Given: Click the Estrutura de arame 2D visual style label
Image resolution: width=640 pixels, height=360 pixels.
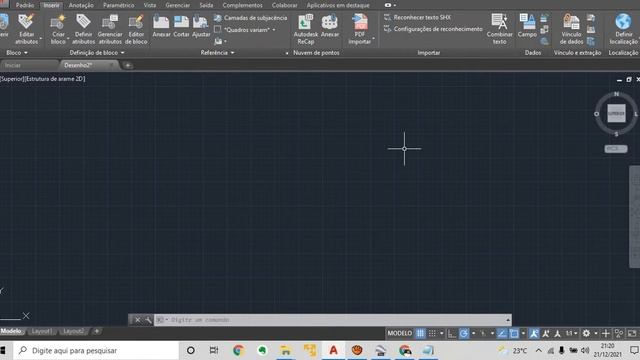Looking at the screenshot, I should 56,79.
